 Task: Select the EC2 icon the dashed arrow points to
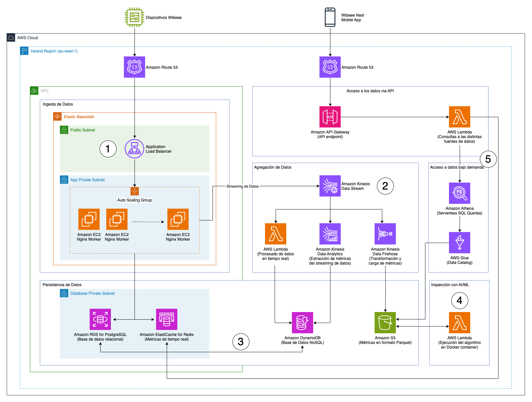click(x=178, y=219)
